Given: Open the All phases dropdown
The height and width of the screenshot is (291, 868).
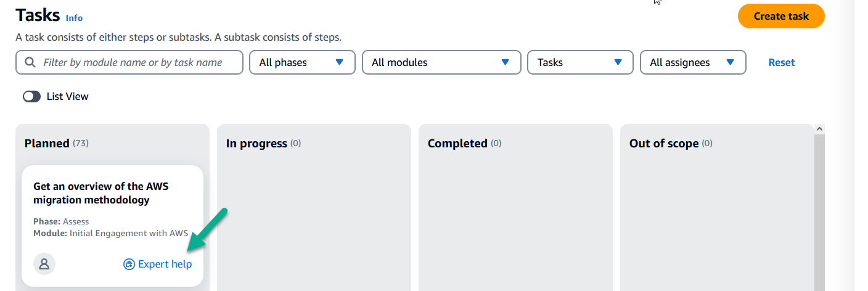Looking at the screenshot, I should [302, 62].
